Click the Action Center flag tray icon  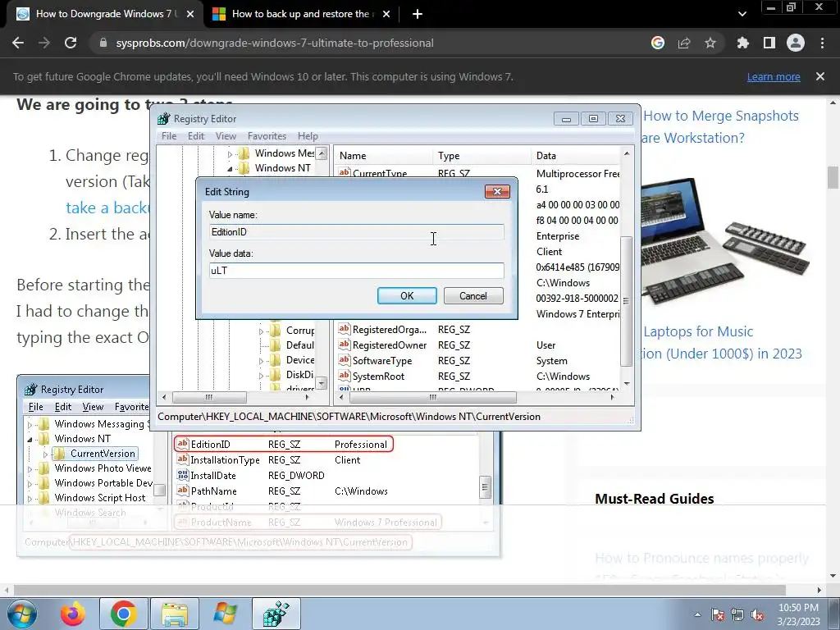click(x=718, y=614)
